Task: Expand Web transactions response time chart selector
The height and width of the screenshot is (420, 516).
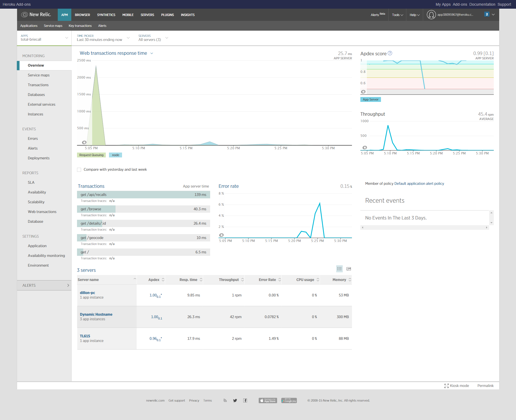Action: pos(152,53)
